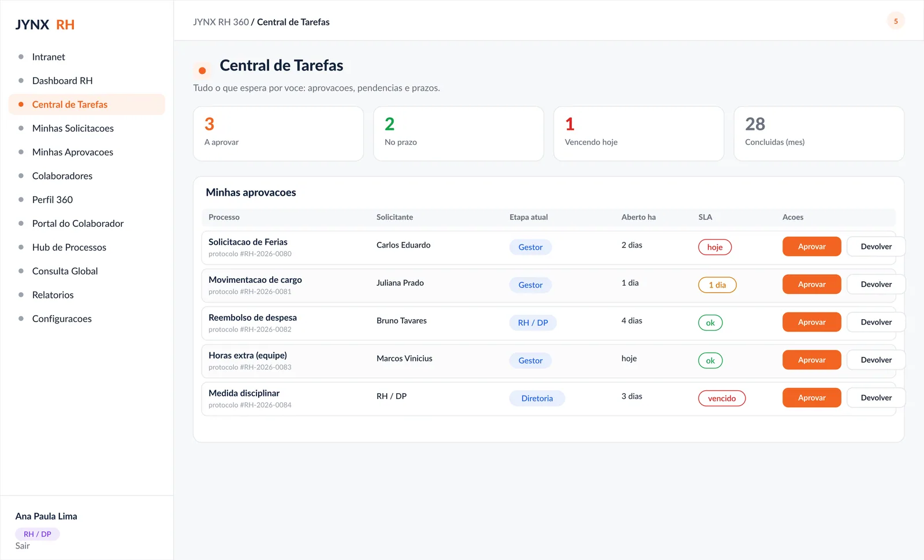The image size is (924, 560).
Task: Open the Colaboradores section
Action: tap(87, 176)
